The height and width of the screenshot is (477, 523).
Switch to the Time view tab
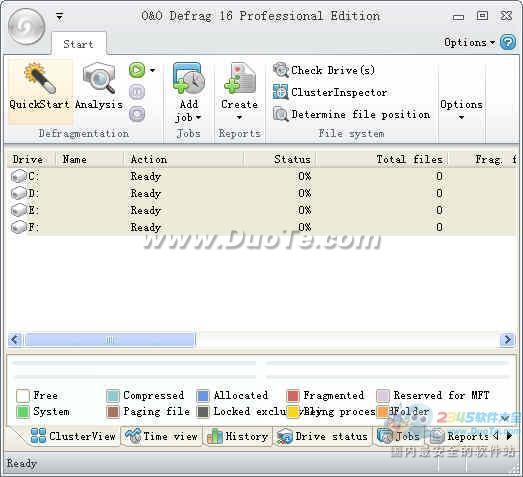[x=161, y=436]
